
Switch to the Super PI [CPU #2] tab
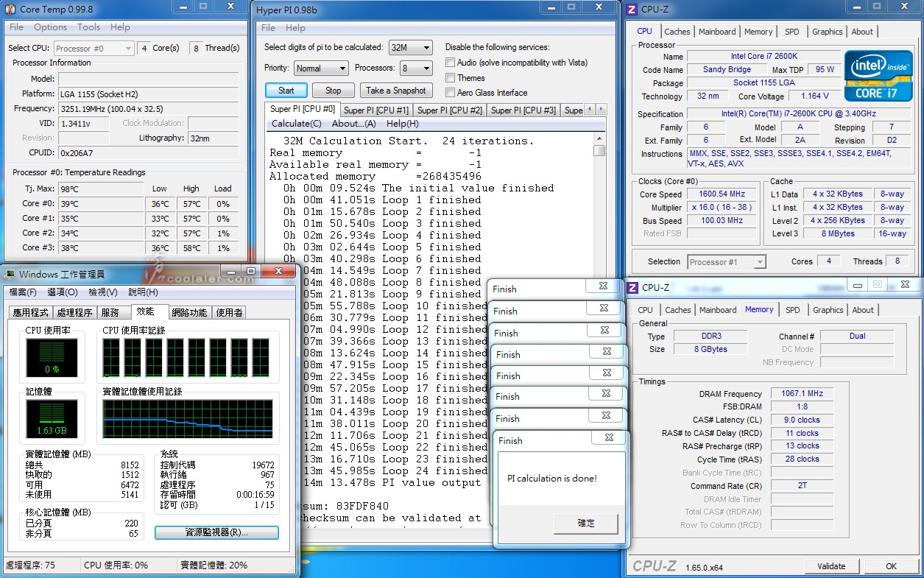pos(450,110)
